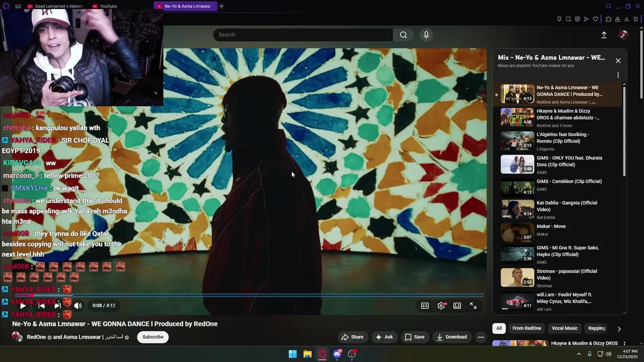Image resolution: width=644 pixels, height=362 pixels.
Task: Subscribe to the RedOne channel
Action: [152, 337]
